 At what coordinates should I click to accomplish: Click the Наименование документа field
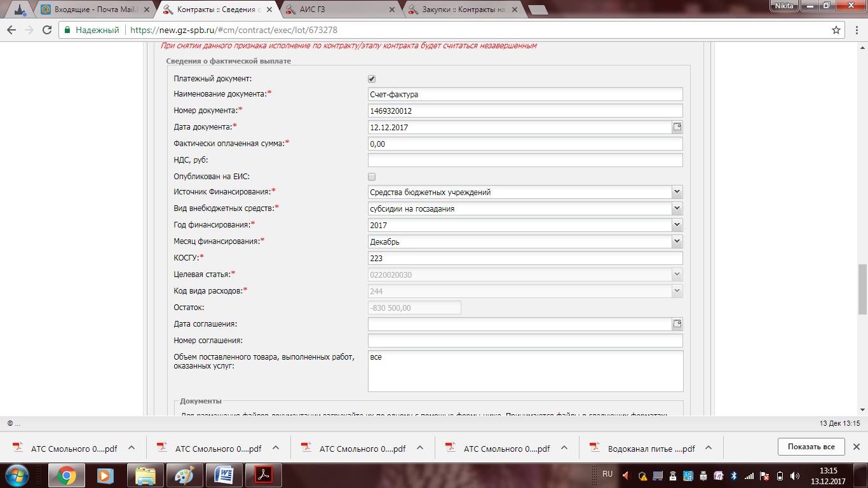526,94
